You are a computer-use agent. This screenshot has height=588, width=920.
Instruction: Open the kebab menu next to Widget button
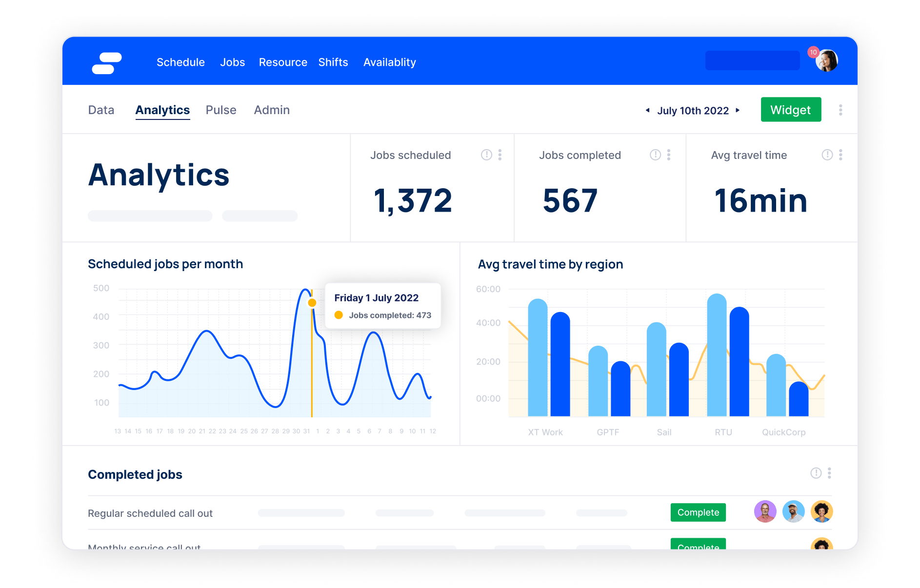tap(840, 110)
